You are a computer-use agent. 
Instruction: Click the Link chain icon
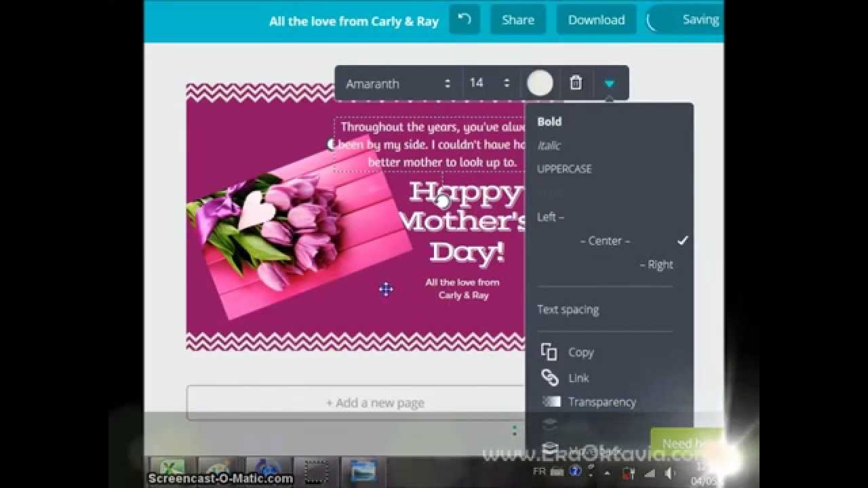550,378
